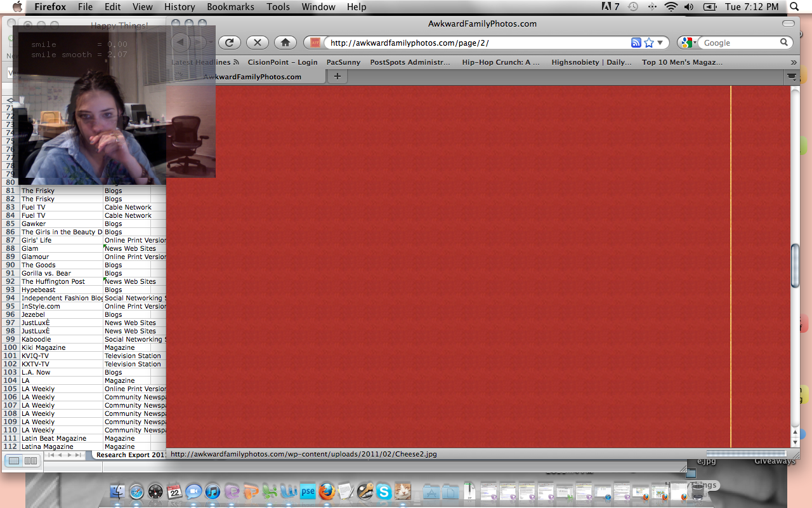Click the Google search field
Viewport: 812px width, 508px height.
pyautogui.click(x=740, y=43)
